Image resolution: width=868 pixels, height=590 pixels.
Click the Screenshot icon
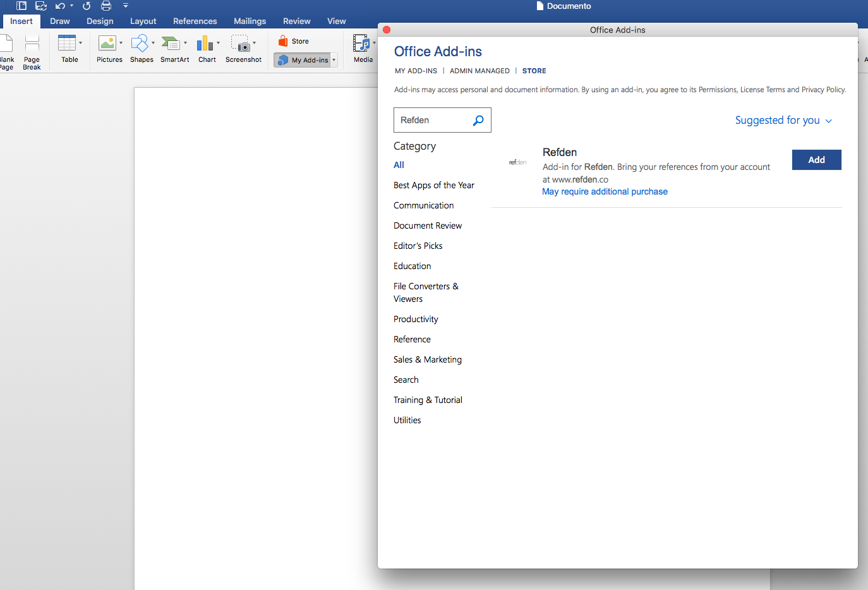241,43
